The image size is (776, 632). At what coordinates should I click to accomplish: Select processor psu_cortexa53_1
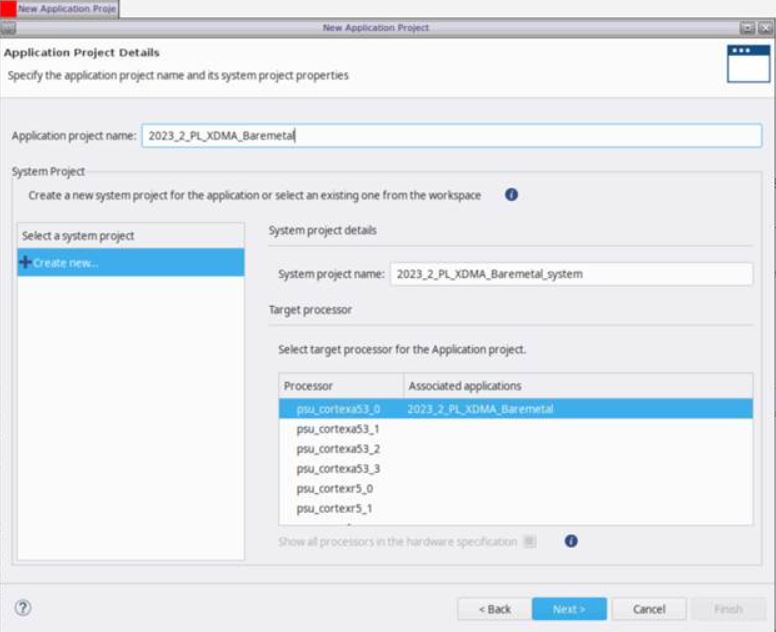338,429
